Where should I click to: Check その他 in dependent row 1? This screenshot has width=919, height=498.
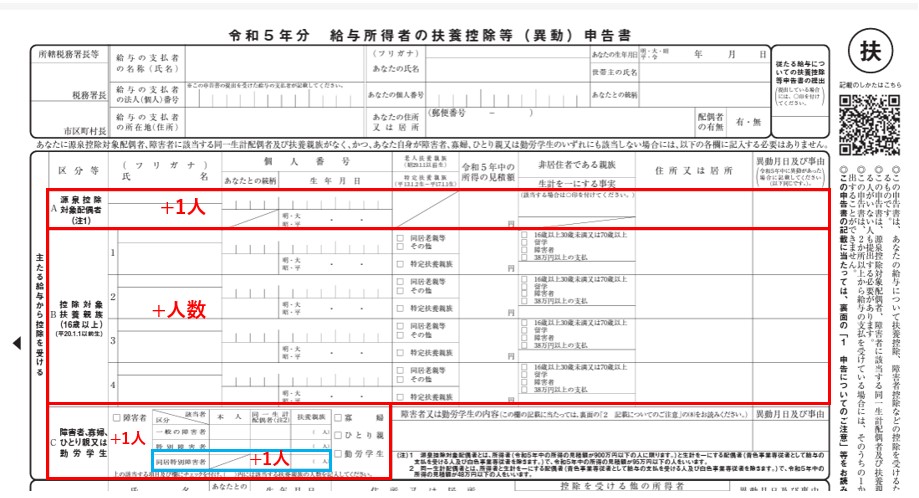tap(400, 247)
